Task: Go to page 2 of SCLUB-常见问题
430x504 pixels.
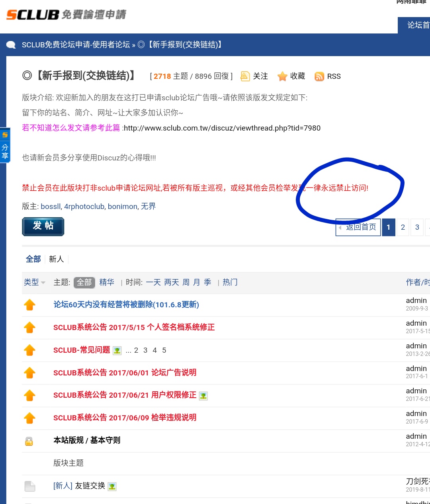Action: (x=136, y=350)
